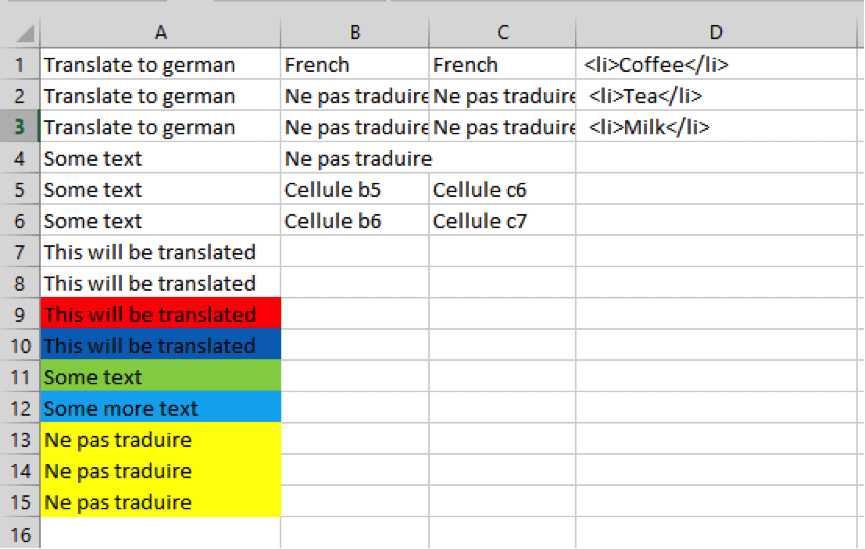Screen dimensions: 865x549
Task: Select column C header
Action: (503, 33)
